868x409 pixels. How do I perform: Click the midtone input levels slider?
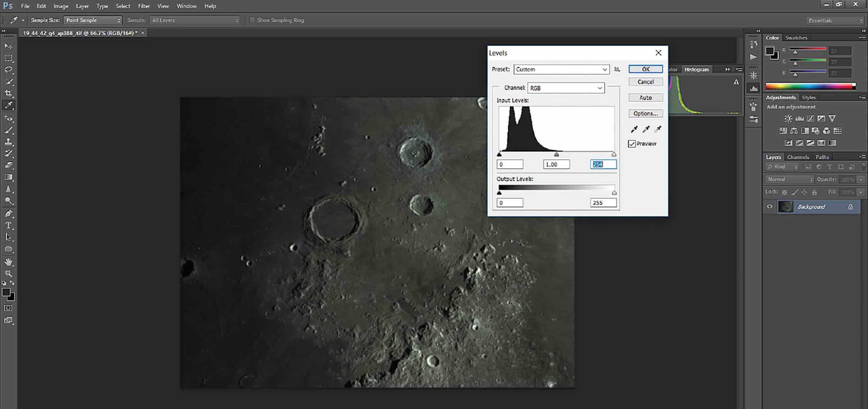[556, 155]
